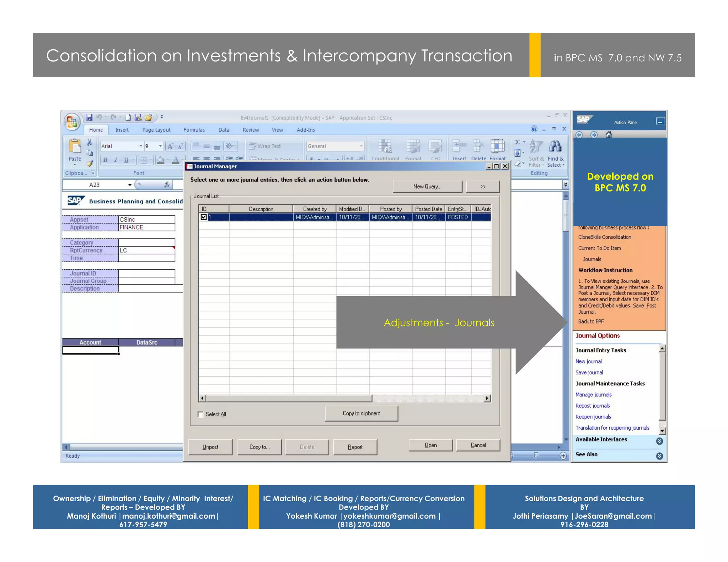
Task: Click the Excel Help question mark icon
Action: [534, 129]
